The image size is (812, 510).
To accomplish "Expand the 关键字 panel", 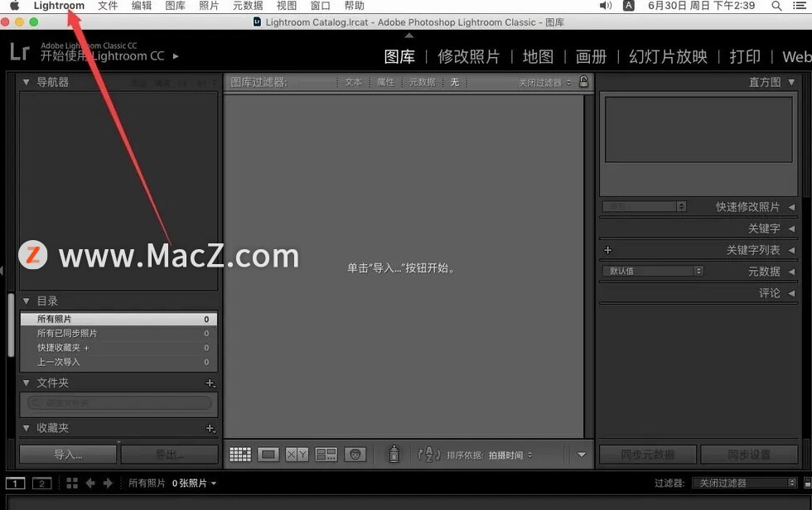I will point(791,229).
